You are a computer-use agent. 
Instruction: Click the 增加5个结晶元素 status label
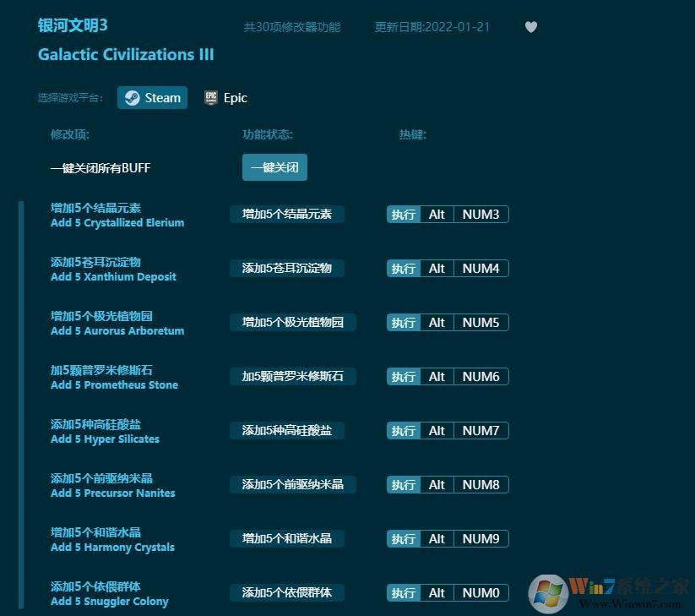click(288, 214)
